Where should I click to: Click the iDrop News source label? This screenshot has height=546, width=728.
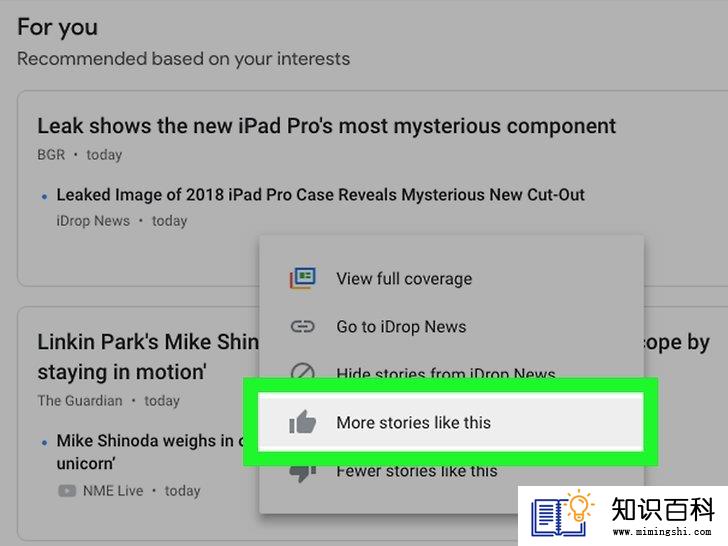[x=93, y=221]
